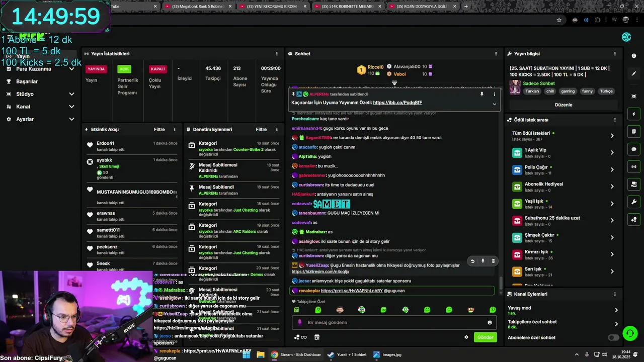Click the Sadece Sohbet category link
The image size is (644, 362).
tap(539, 83)
